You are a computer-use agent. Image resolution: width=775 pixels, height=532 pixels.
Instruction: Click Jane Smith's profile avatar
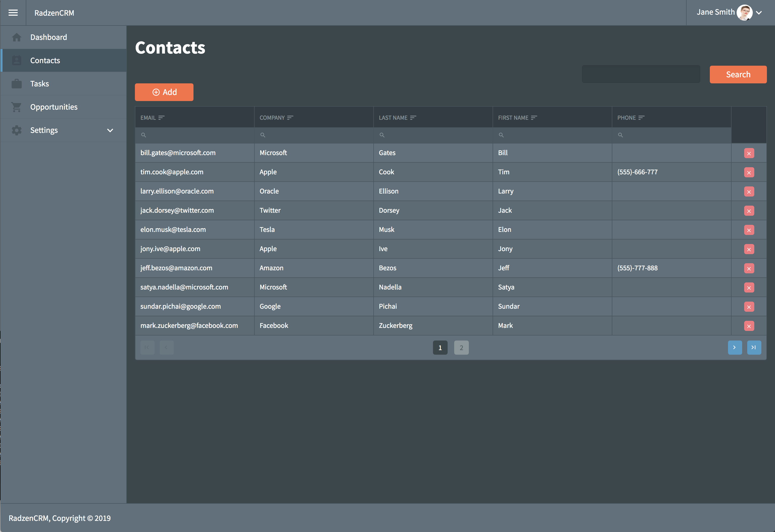click(744, 13)
